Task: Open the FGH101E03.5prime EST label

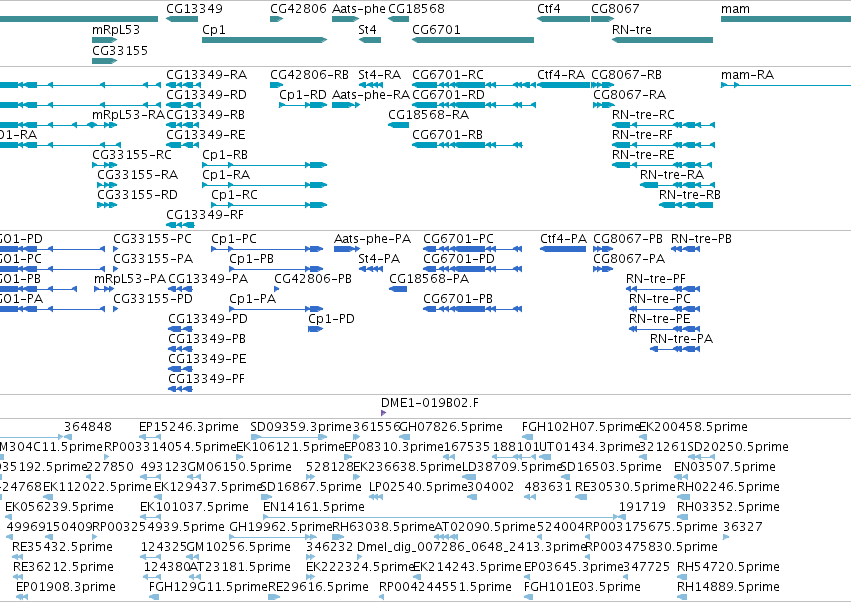Action: 582,587
